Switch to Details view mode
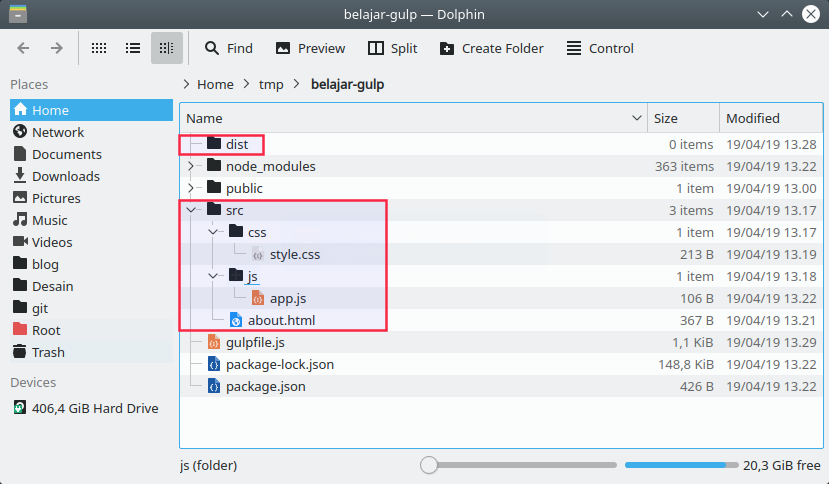The height and width of the screenshot is (484, 829). (x=167, y=48)
